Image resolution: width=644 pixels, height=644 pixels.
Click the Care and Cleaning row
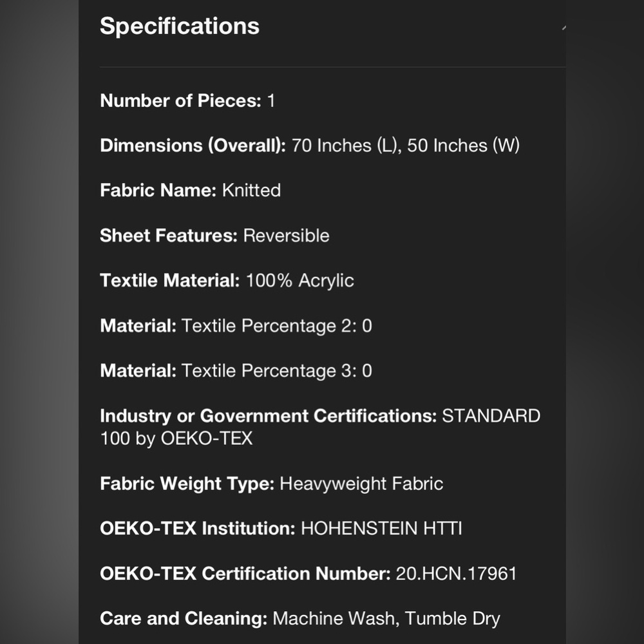pos(300,618)
